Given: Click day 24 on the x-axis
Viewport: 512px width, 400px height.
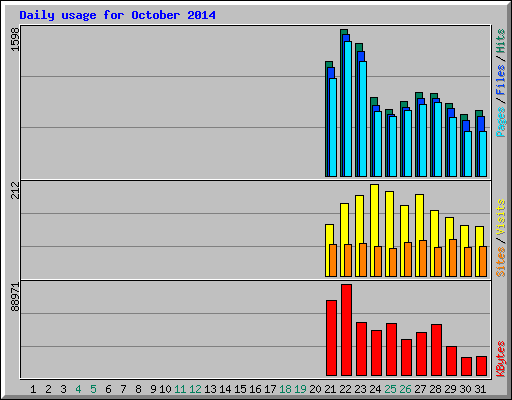Looking at the screenshot, I should [375, 389].
